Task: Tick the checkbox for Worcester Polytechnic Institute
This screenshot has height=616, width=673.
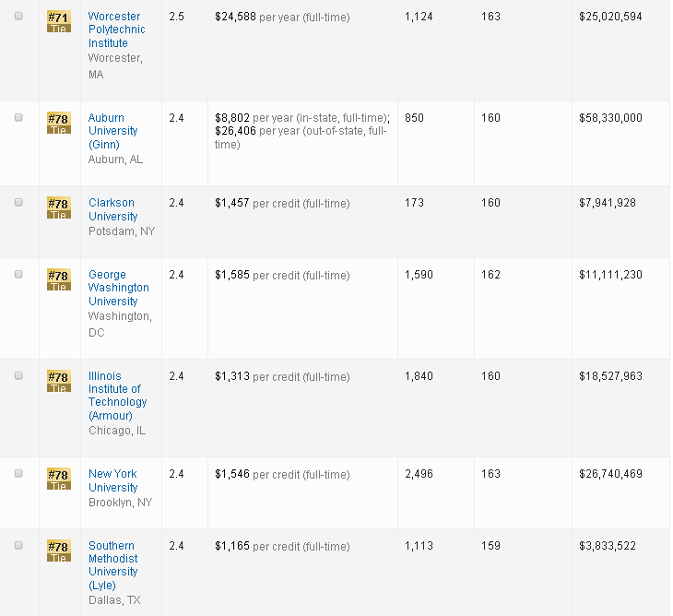Action: (18, 17)
